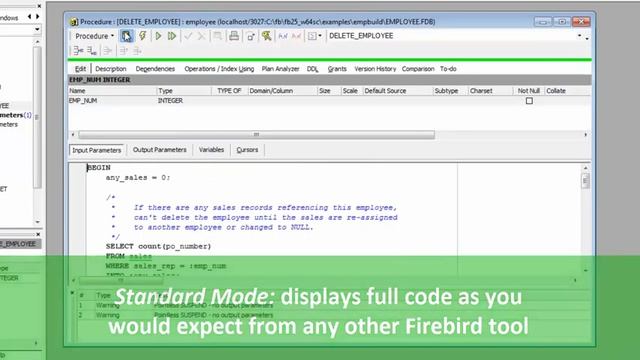640x360 pixels.
Task: Click the Collate column header
Action: pyautogui.click(x=567, y=91)
